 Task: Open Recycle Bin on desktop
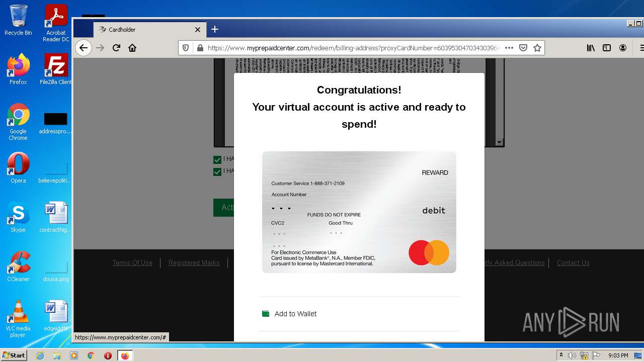pos(18,20)
